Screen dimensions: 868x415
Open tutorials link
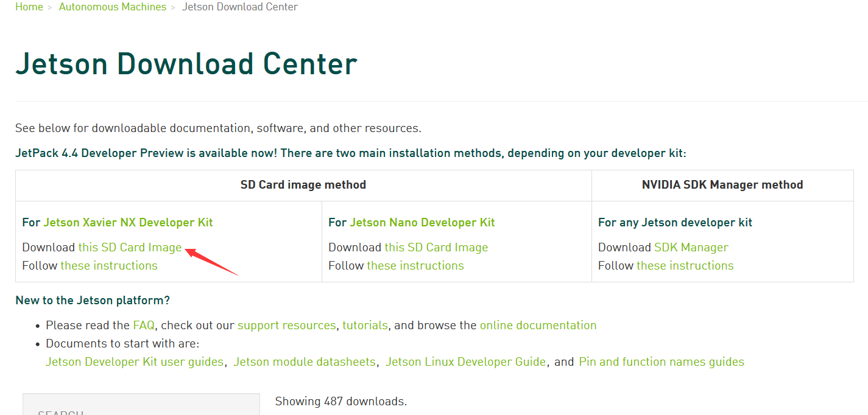pyautogui.click(x=365, y=325)
